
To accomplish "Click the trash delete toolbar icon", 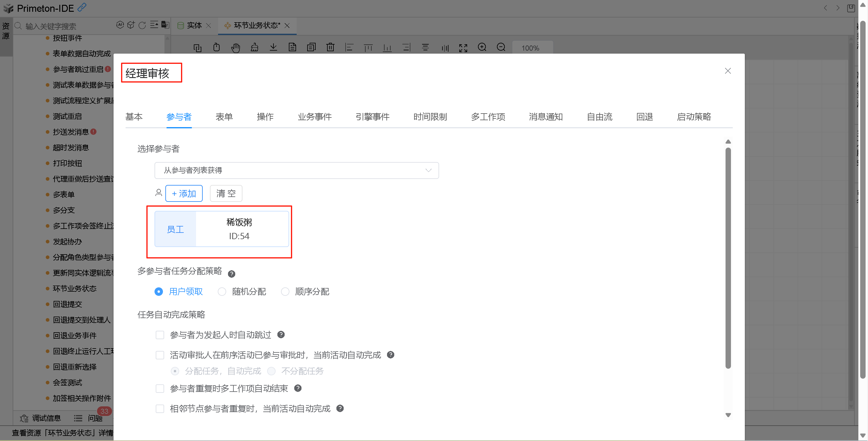I will pyautogui.click(x=330, y=48).
